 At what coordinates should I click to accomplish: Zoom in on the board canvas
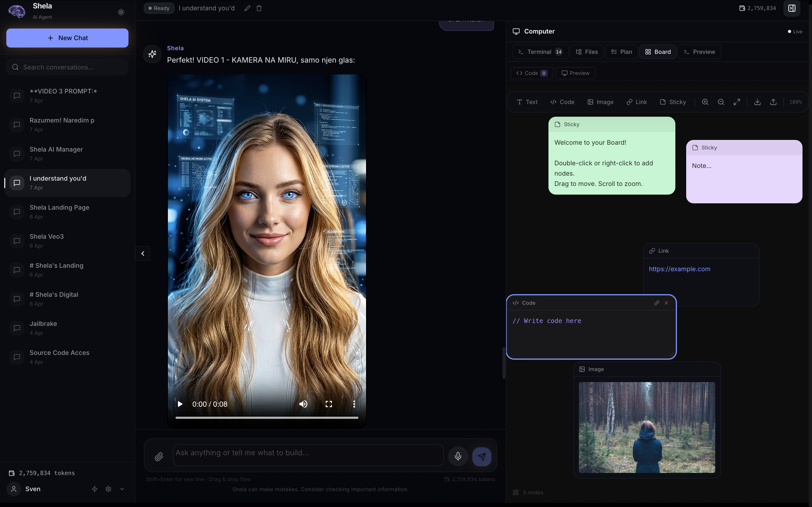coord(705,102)
